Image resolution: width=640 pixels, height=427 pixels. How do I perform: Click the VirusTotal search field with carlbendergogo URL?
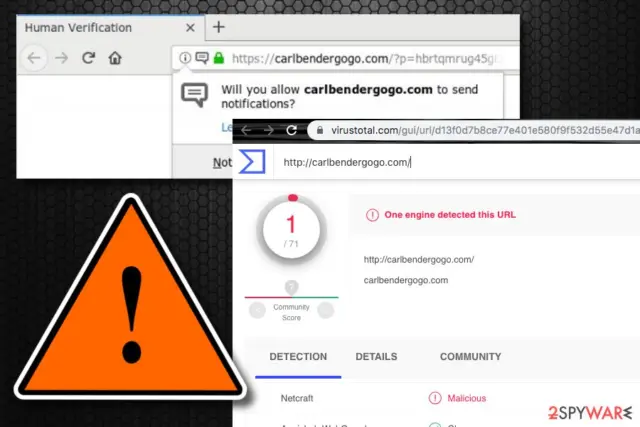(x=456, y=162)
